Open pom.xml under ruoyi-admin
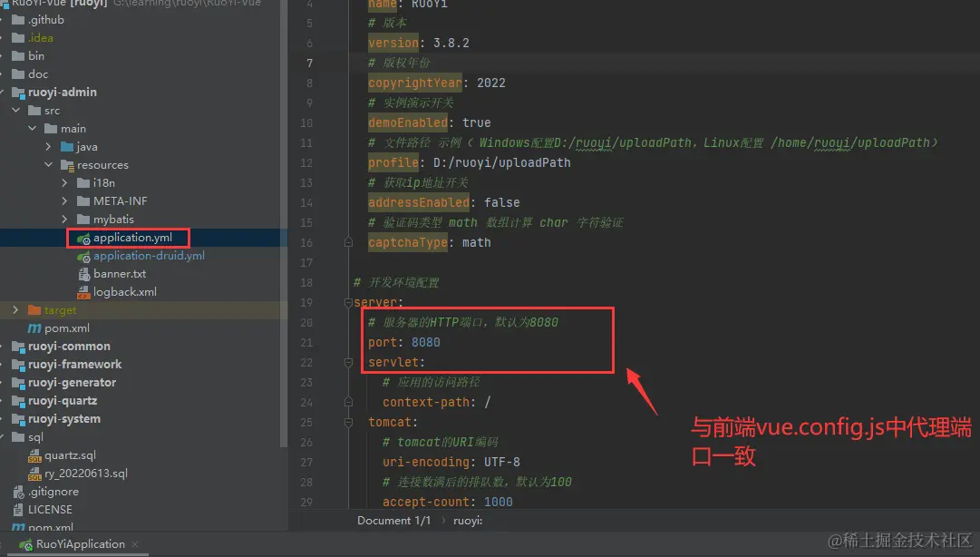This screenshot has height=557, width=980. (67, 328)
